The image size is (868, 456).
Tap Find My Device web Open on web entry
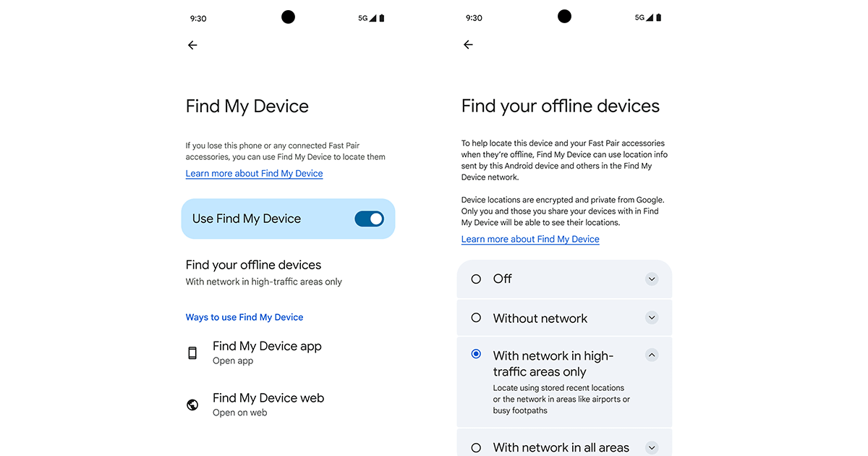(268, 404)
